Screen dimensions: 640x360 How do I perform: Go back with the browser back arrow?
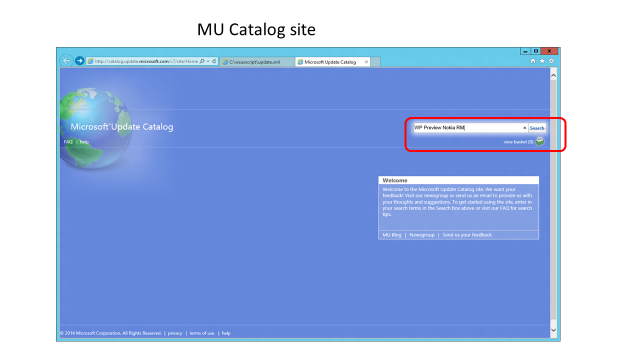pyautogui.click(x=67, y=61)
